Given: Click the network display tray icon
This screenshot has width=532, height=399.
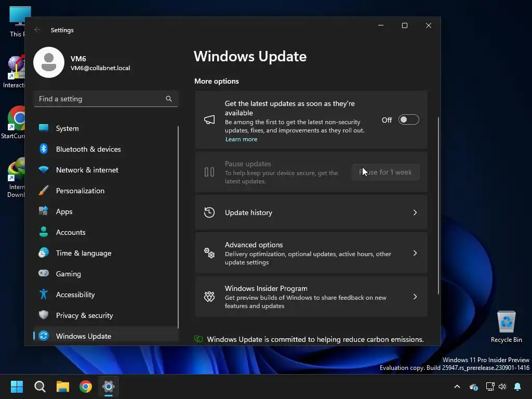Looking at the screenshot, I should (490, 387).
